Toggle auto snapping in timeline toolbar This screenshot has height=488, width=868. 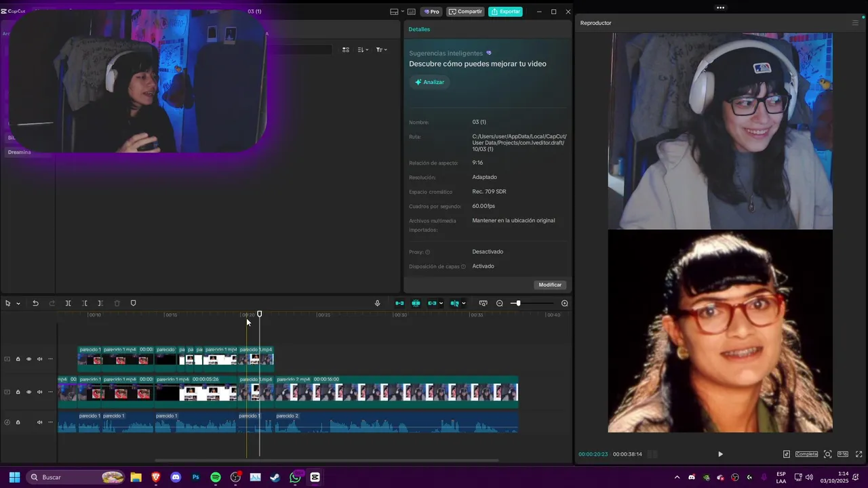(x=416, y=303)
